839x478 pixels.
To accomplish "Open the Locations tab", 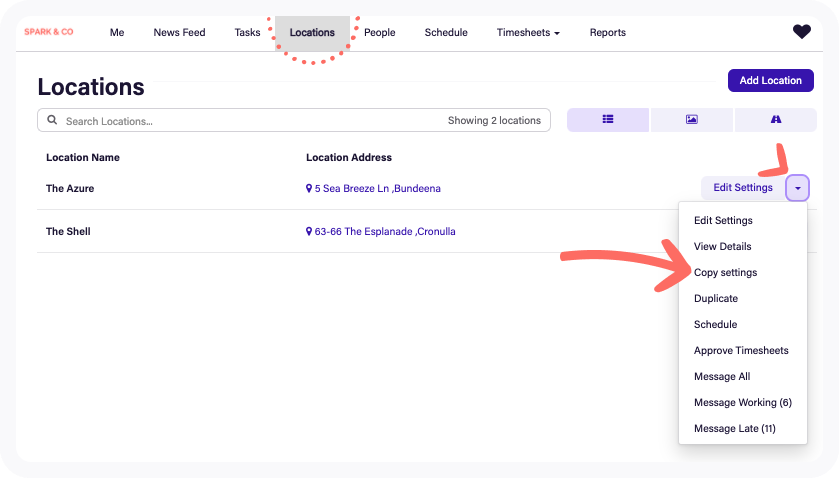I will 312,33.
